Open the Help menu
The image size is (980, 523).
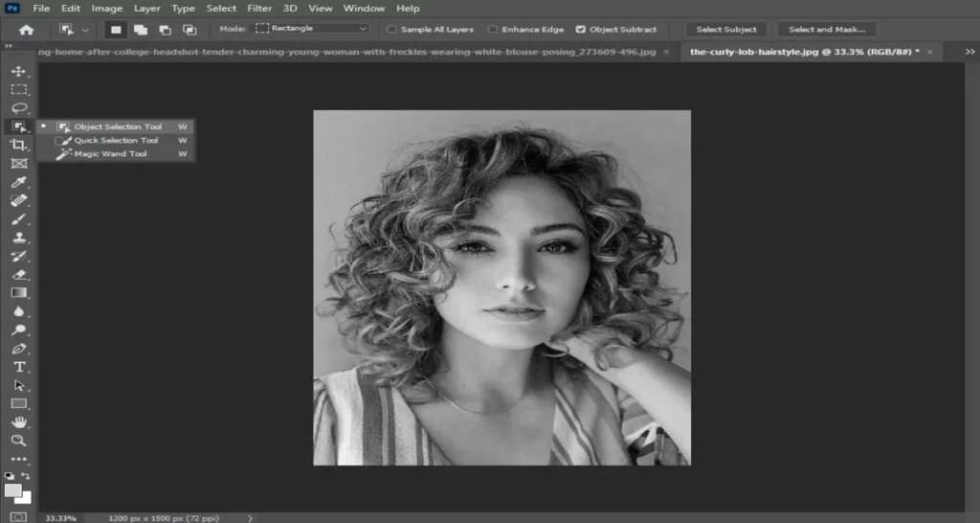click(408, 8)
